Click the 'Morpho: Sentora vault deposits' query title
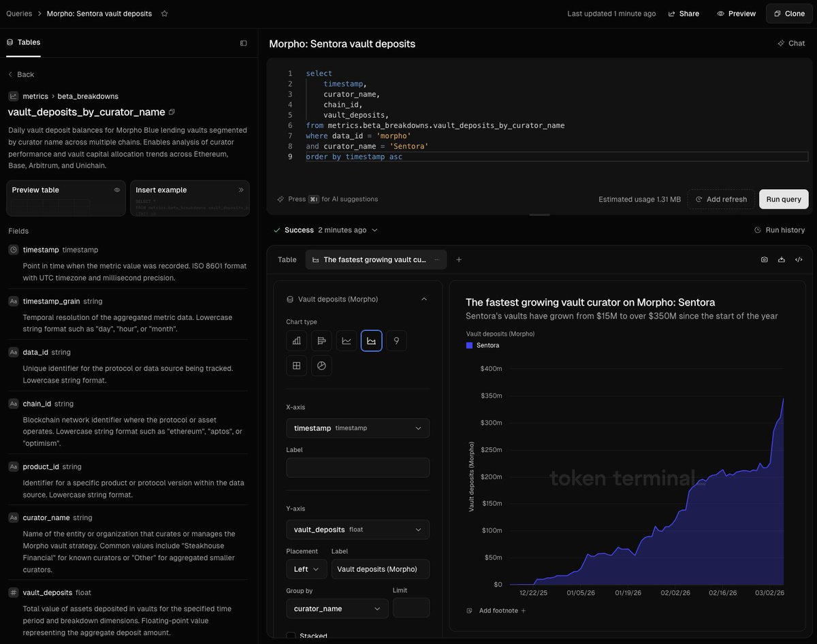The image size is (817, 644). (x=342, y=44)
